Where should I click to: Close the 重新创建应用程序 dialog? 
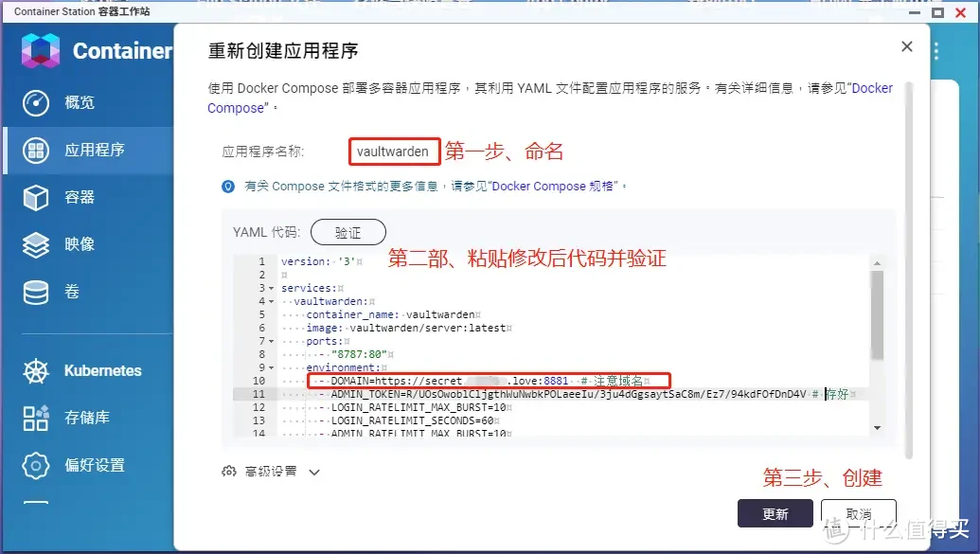pos(907,46)
